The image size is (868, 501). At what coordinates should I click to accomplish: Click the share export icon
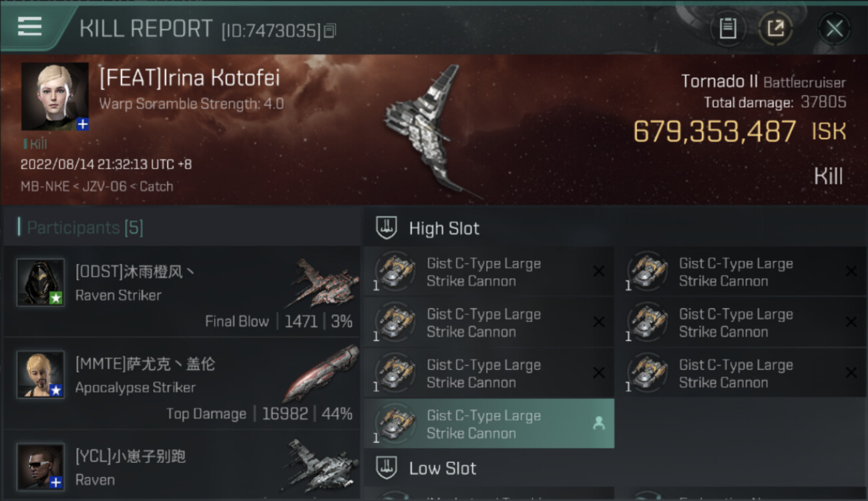[x=775, y=28]
